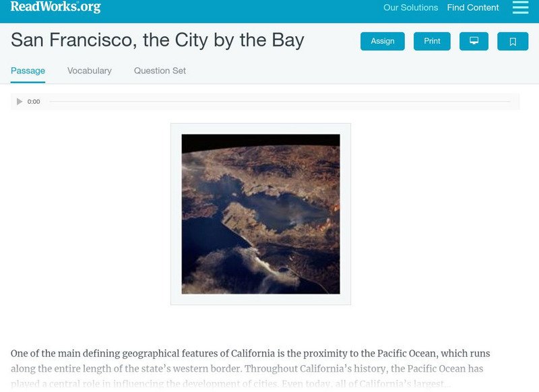The width and height of the screenshot is (539, 392).
Task: Play the passage audio recording
Action: click(20, 102)
